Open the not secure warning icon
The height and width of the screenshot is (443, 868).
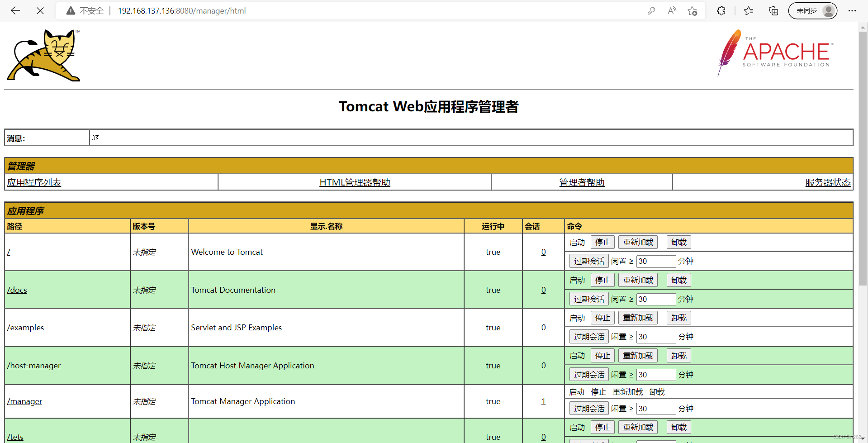71,11
